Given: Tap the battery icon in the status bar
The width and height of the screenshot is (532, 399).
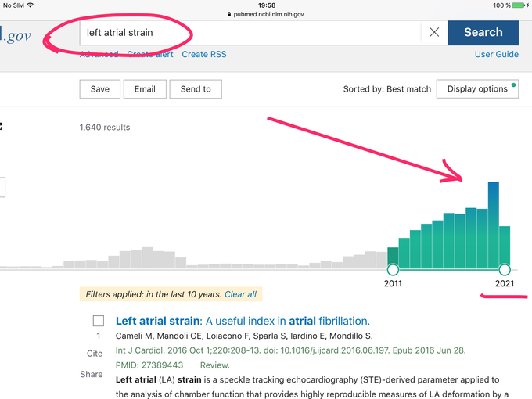Looking at the screenshot, I should point(519,5).
